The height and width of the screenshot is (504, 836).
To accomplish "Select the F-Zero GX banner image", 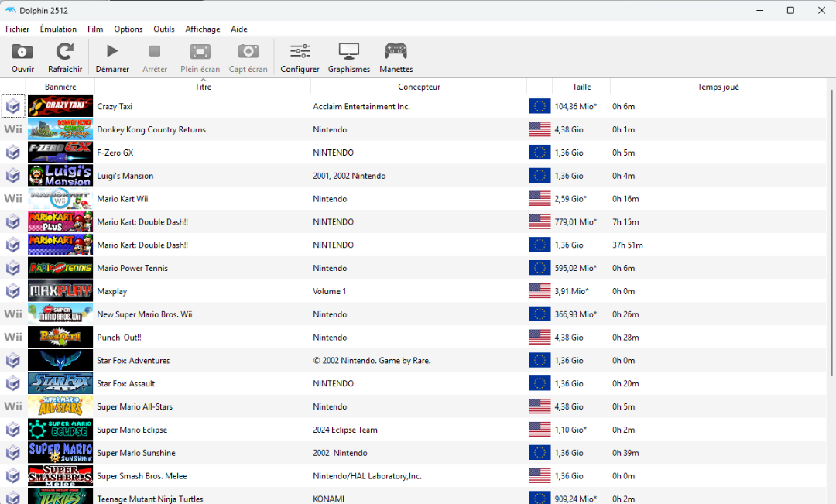I will [60, 153].
